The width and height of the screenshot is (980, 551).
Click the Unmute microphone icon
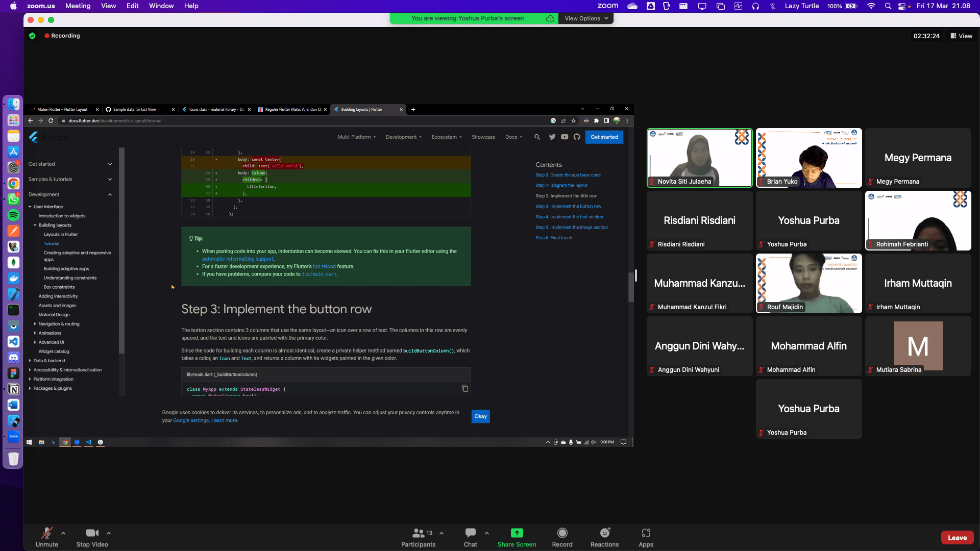pyautogui.click(x=47, y=533)
